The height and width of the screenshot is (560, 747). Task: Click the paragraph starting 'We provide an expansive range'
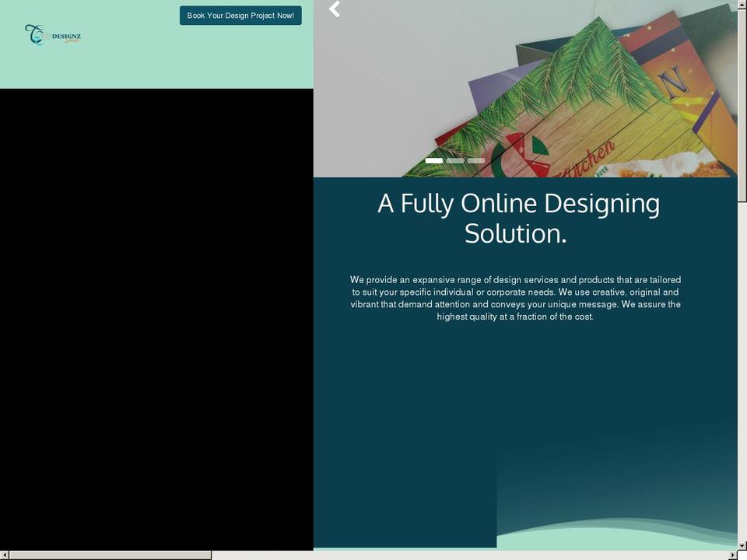click(515, 298)
